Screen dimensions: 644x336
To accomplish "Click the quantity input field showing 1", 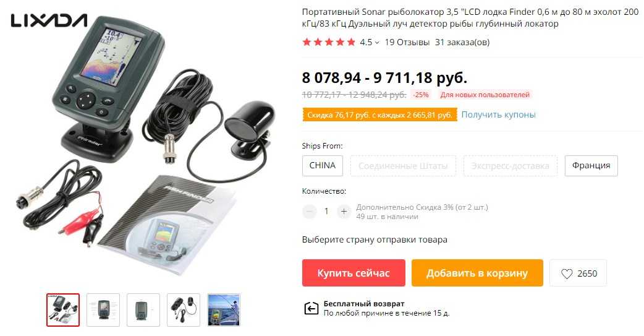I will tap(326, 212).
